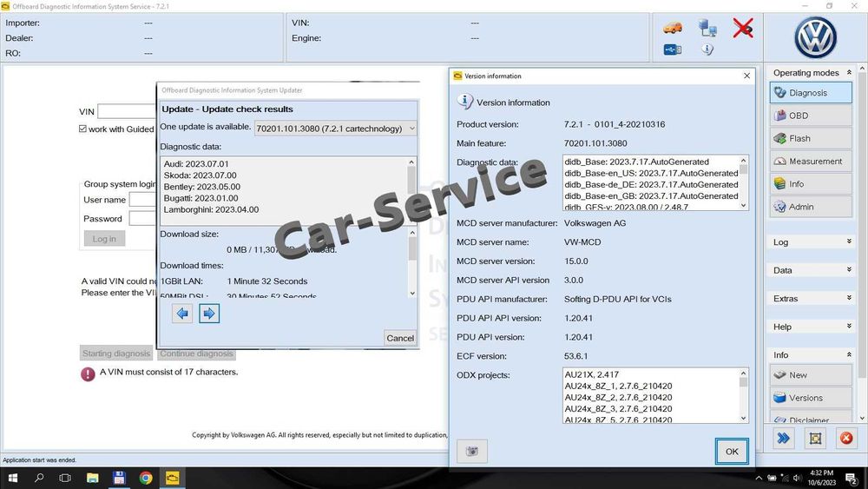Screen dimensions: 868x489
Task: Click scroll down arrow of right sidebar
Action: pyautogui.click(x=862, y=418)
